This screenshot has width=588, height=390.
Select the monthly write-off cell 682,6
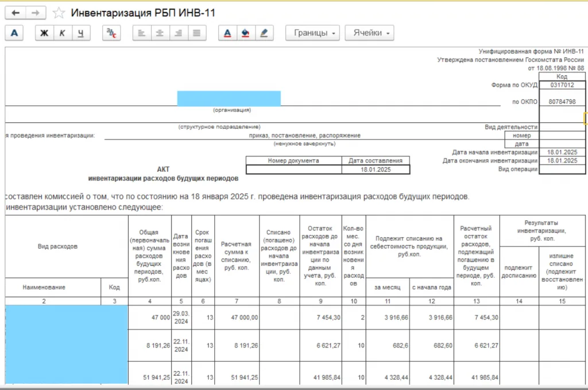pos(388,345)
